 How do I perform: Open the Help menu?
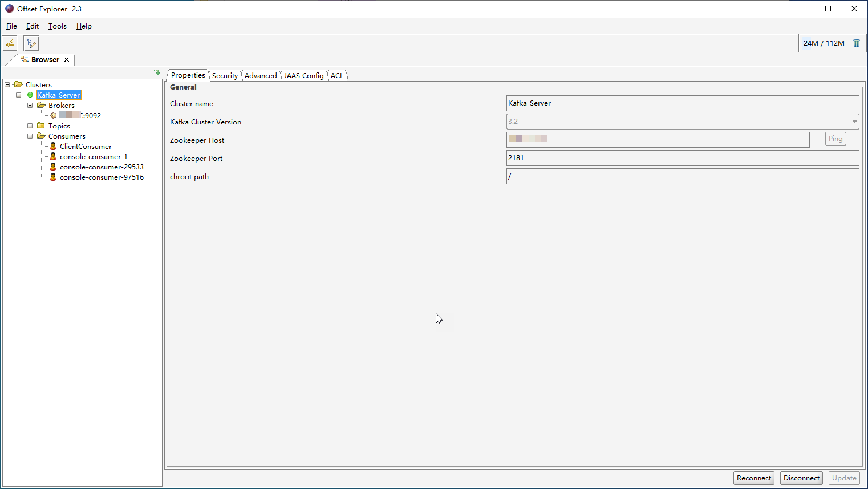pos(84,26)
